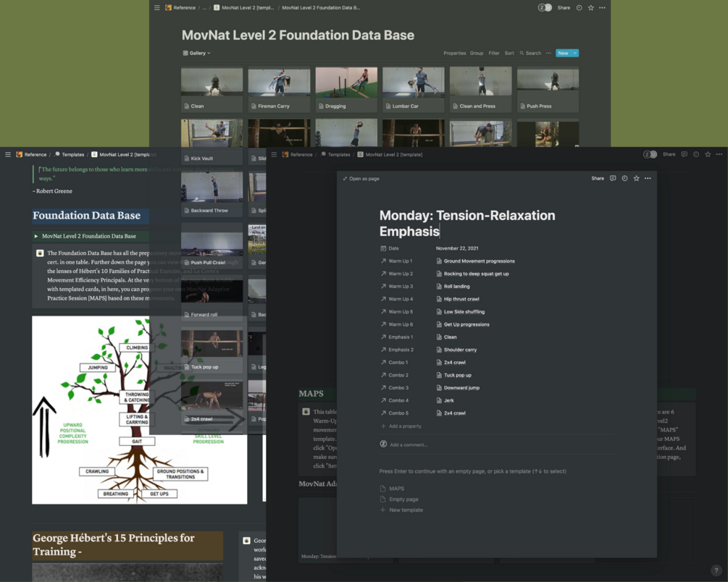This screenshot has width=728, height=582.
Task: Click the star icon inside the Monday modal
Action: click(x=636, y=178)
